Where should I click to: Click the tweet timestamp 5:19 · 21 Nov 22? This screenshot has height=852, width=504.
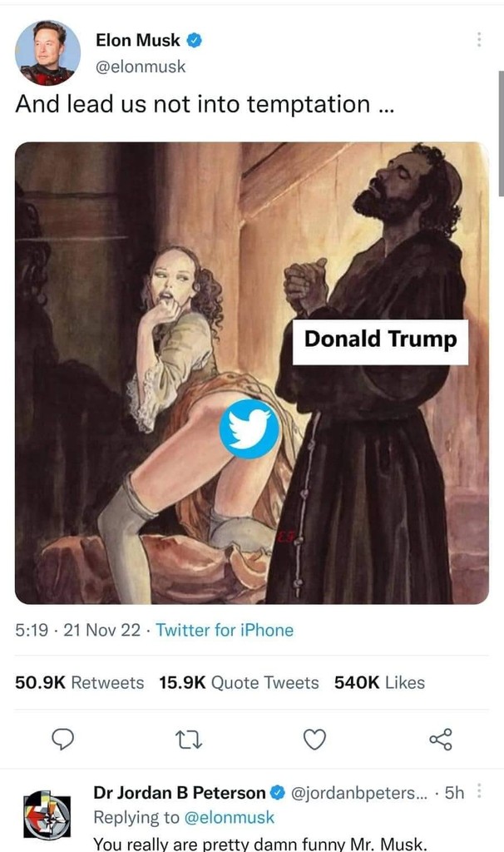(77, 631)
